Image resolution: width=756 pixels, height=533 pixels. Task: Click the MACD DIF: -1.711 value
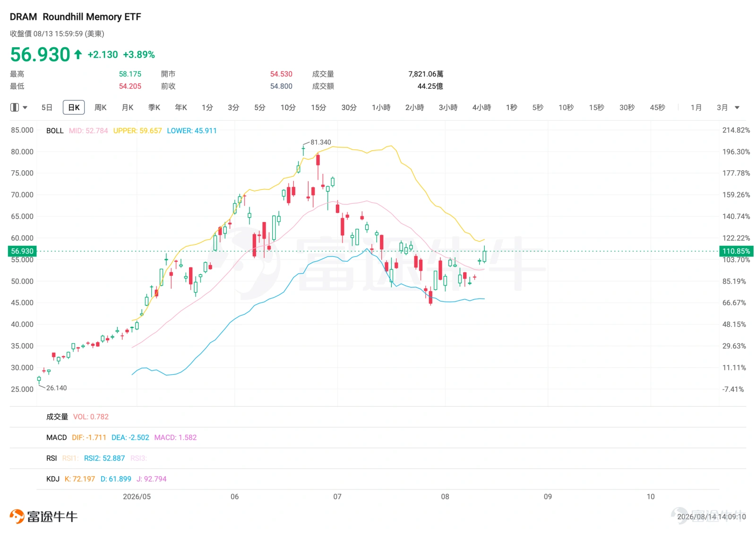pos(89,438)
